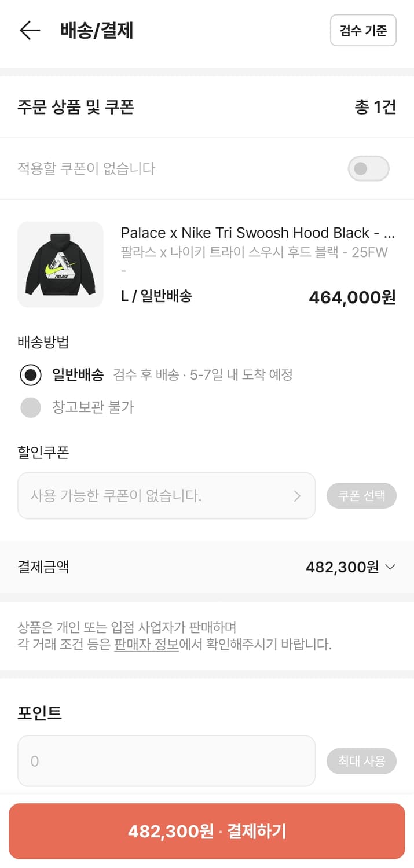Expand the 결제금액 payment amount details chevron
This screenshot has width=414, height=868.
click(x=391, y=567)
